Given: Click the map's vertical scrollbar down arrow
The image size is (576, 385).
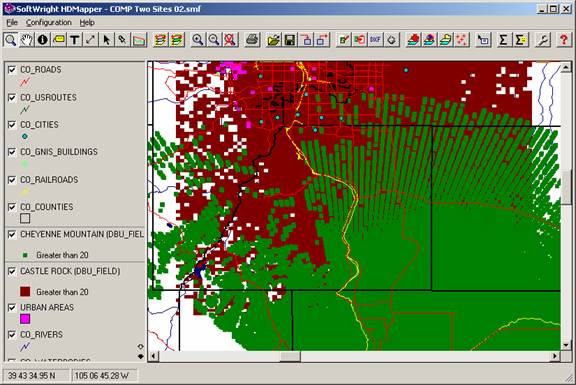Looking at the screenshot, I should tap(566, 345).
